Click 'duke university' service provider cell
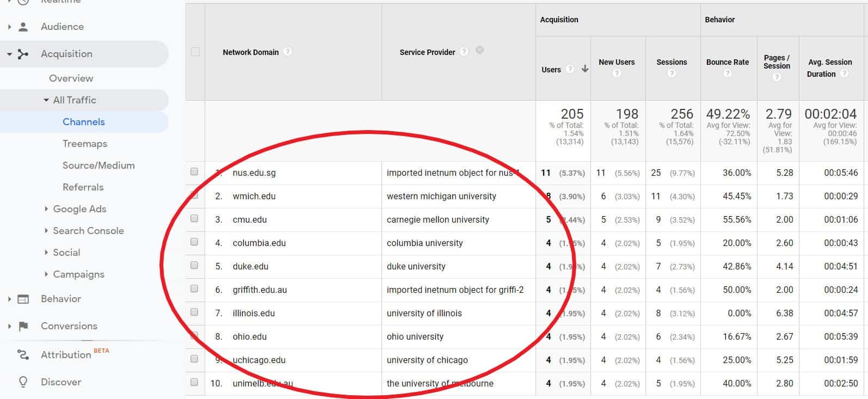This screenshot has height=399, width=868. coord(416,267)
